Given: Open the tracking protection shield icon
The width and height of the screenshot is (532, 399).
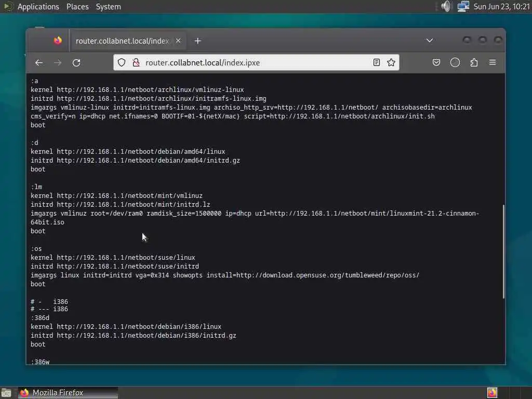Looking at the screenshot, I should [x=122, y=62].
